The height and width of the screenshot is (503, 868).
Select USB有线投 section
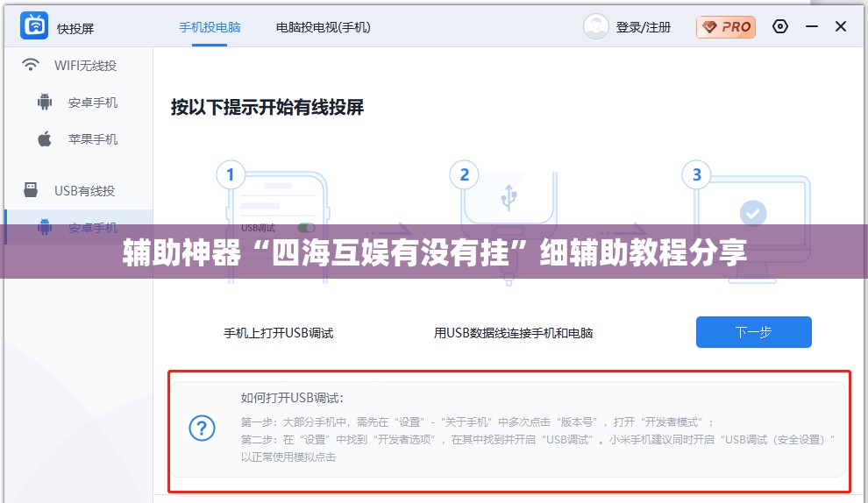point(85,191)
